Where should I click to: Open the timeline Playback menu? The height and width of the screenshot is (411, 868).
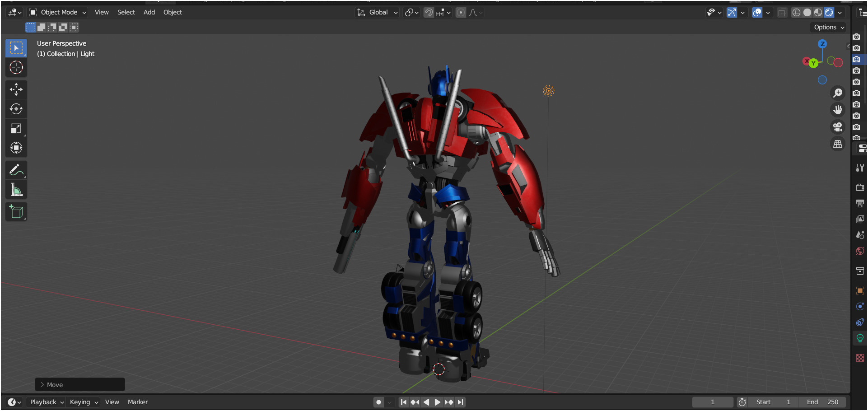point(47,402)
